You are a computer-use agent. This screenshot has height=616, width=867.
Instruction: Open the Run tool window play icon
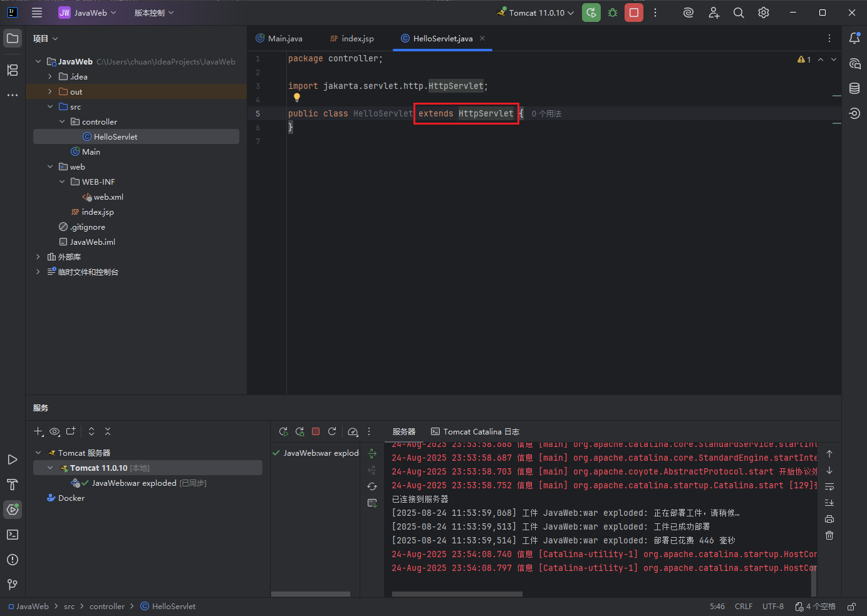point(13,459)
